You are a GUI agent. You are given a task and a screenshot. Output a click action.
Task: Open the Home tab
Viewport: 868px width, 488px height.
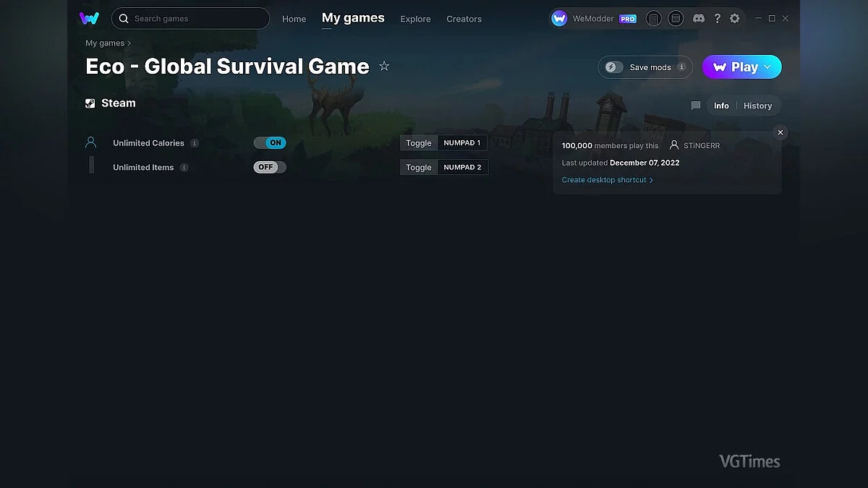coord(294,19)
